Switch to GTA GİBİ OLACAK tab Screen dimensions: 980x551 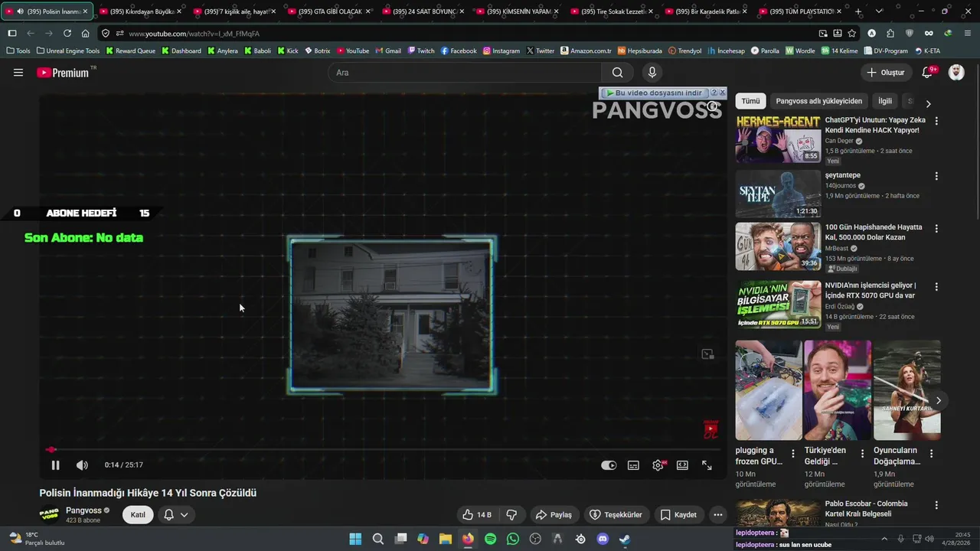329,11
